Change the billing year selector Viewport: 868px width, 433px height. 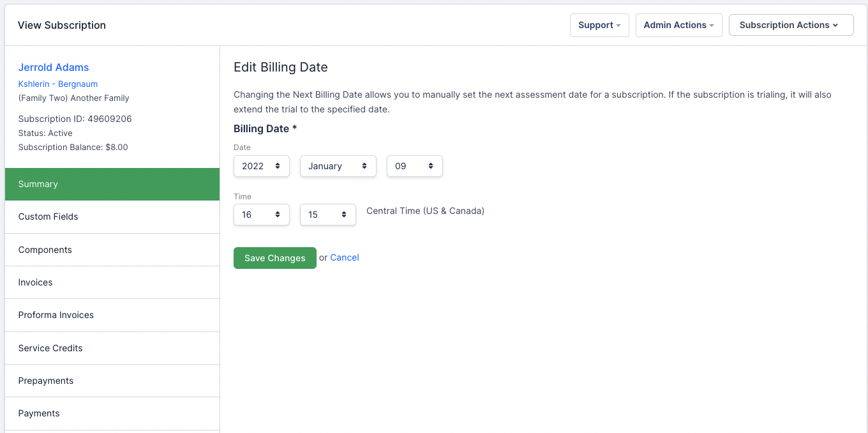262,166
